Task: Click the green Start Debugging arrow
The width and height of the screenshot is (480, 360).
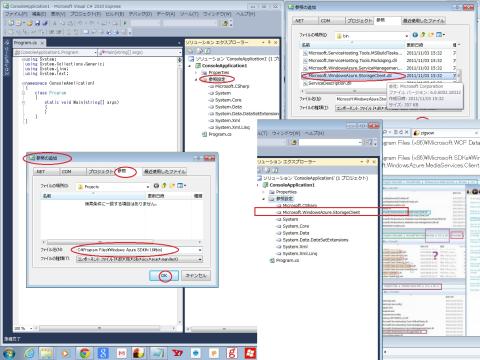Action: (x=125, y=23)
